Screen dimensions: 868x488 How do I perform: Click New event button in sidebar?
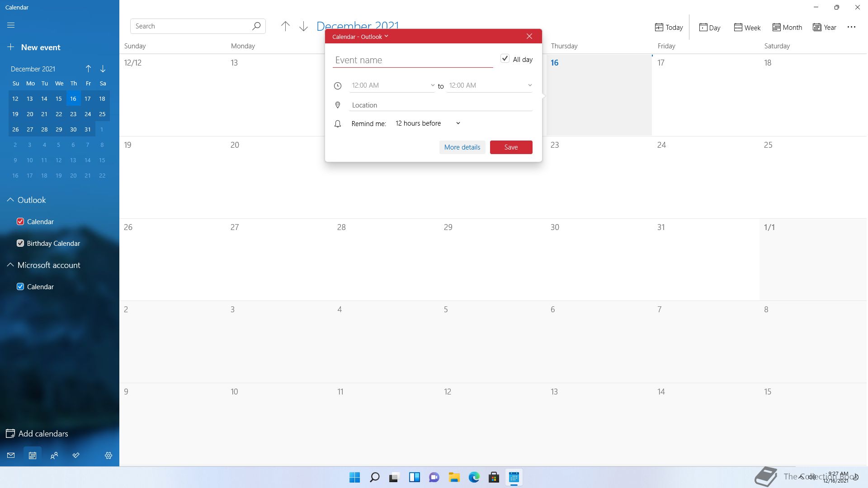[34, 47]
